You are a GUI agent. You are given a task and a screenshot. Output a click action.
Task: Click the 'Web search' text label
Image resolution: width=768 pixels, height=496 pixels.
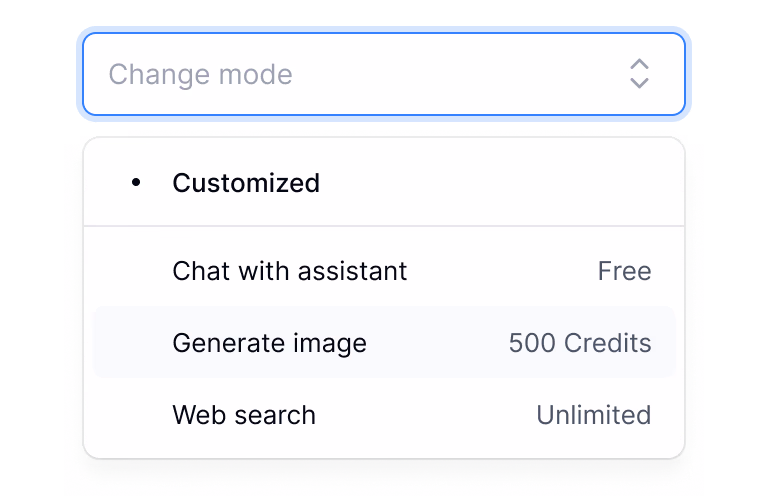[x=244, y=415]
